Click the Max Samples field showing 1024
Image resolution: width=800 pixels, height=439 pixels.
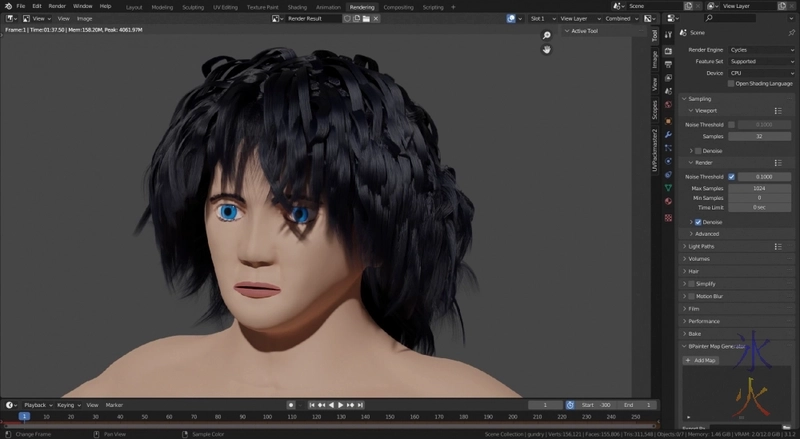tap(759, 188)
